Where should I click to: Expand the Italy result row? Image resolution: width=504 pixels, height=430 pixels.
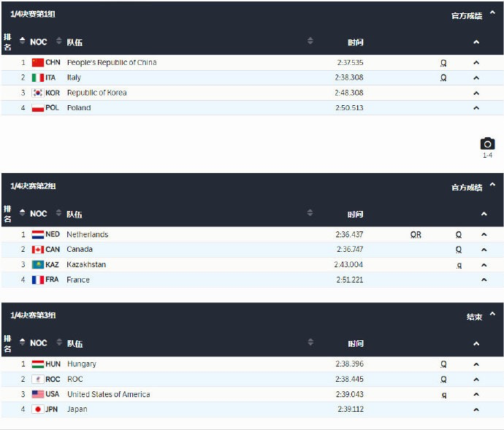tap(476, 77)
